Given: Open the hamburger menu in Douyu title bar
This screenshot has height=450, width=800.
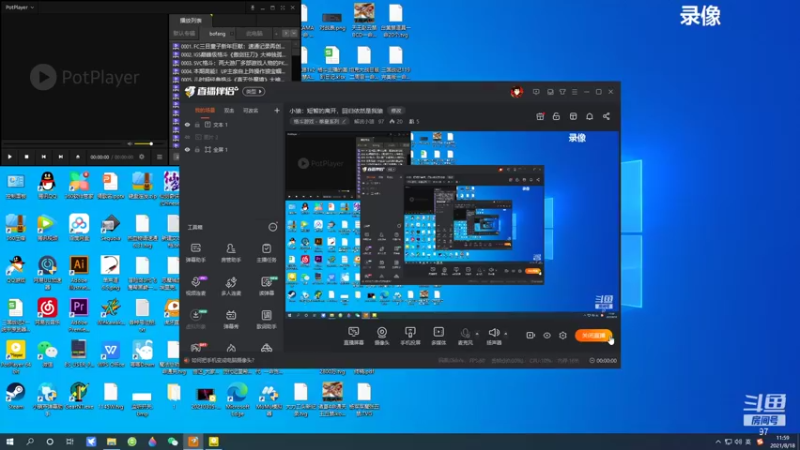Looking at the screenshot, I should click(574, 92).
